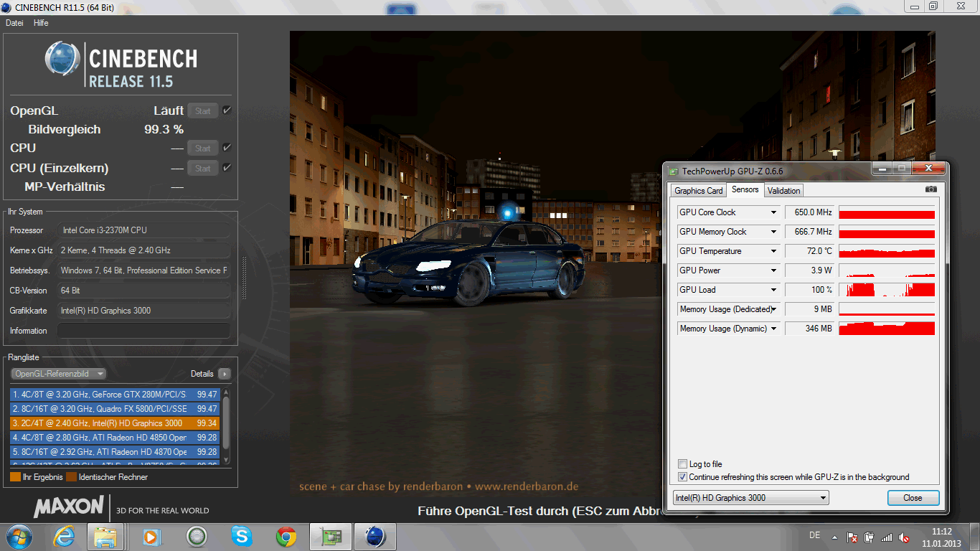Open the Datei menu
Screen dimensions: 980x551
click(14, 23)
